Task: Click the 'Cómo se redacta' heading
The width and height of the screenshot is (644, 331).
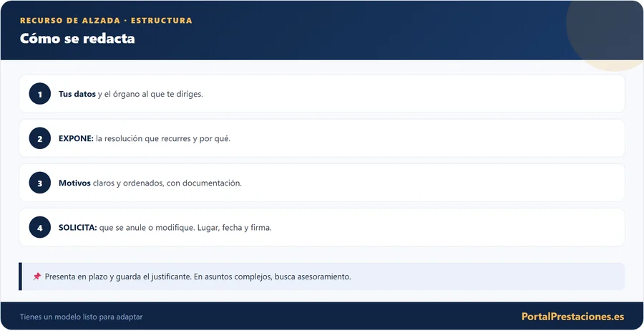Action: (77, 38)
